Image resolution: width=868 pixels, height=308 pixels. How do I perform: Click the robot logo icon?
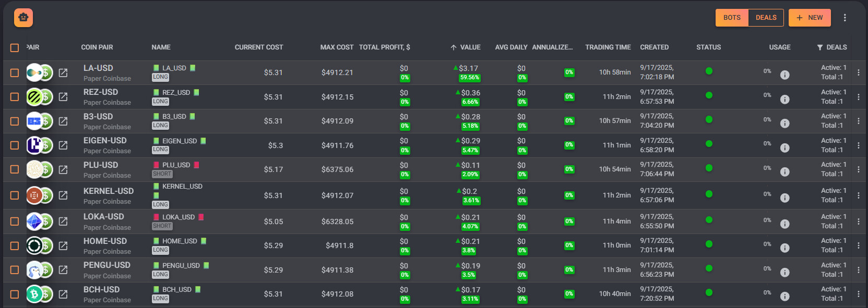(23, 18)
